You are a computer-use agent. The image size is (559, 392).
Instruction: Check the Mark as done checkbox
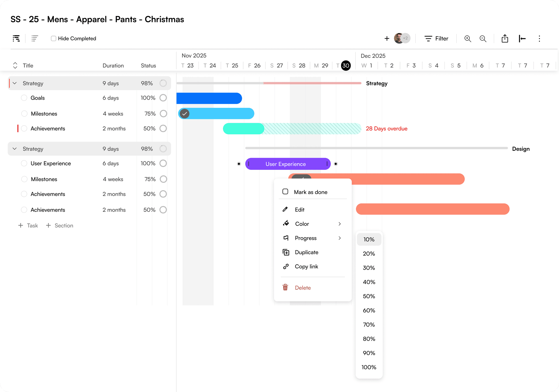[285, 192]
